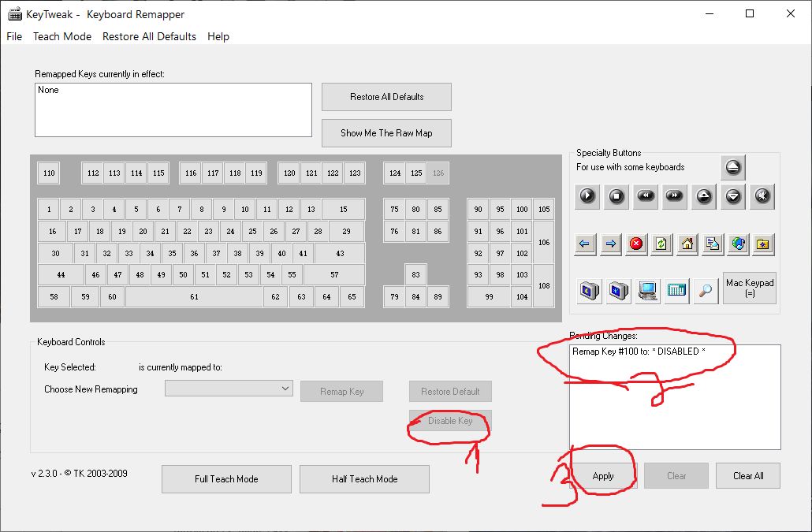
Task: Apply the pending changes
Action: (603, 476)
